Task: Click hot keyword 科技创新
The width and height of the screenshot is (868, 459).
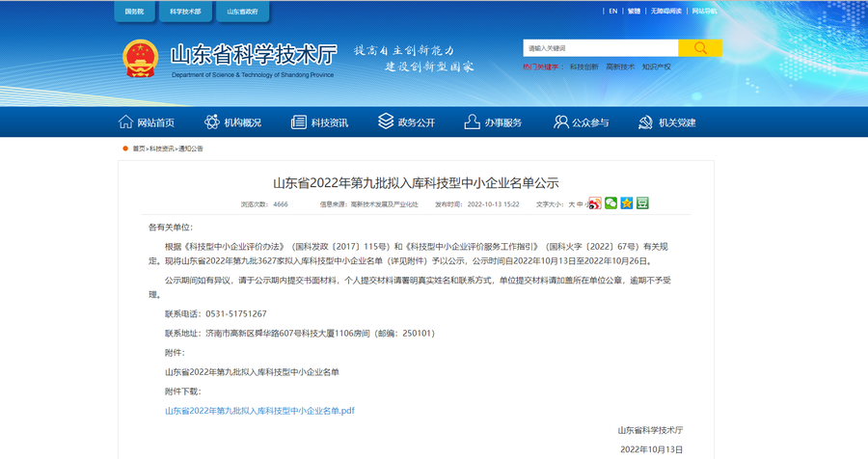Action: click(x=584, y=67)
